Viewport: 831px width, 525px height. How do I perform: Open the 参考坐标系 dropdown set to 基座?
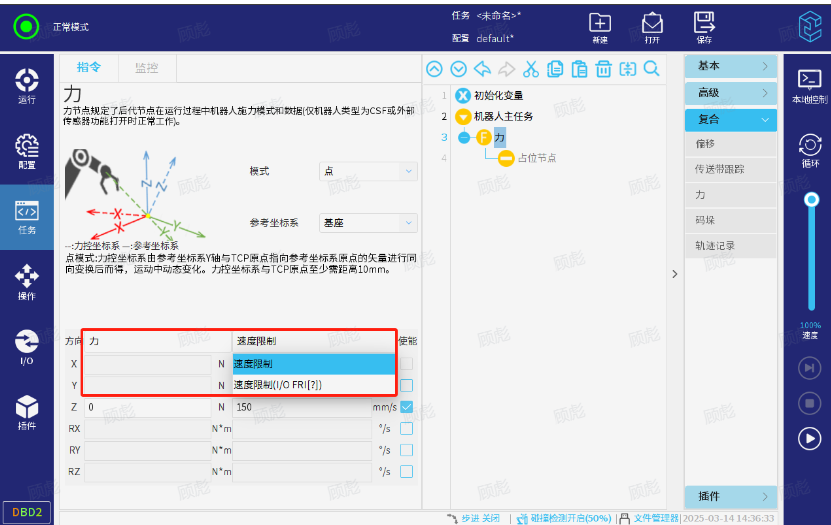click(368, 222)
